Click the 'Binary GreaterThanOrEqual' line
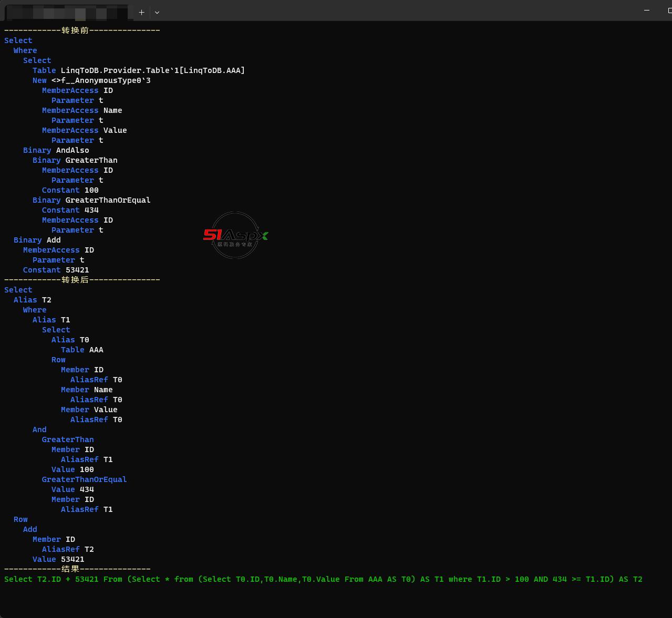The width and height of the screenshot is (672, 618). coord(91,200)
